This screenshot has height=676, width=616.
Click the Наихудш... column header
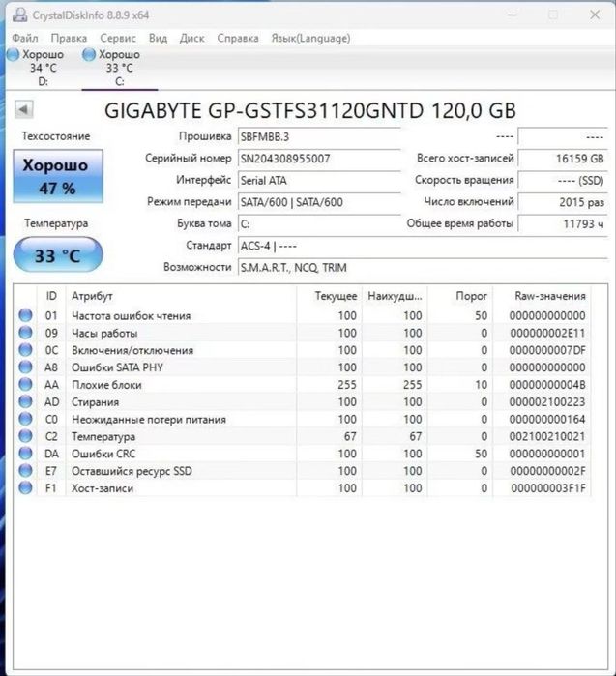pos(395,296)
